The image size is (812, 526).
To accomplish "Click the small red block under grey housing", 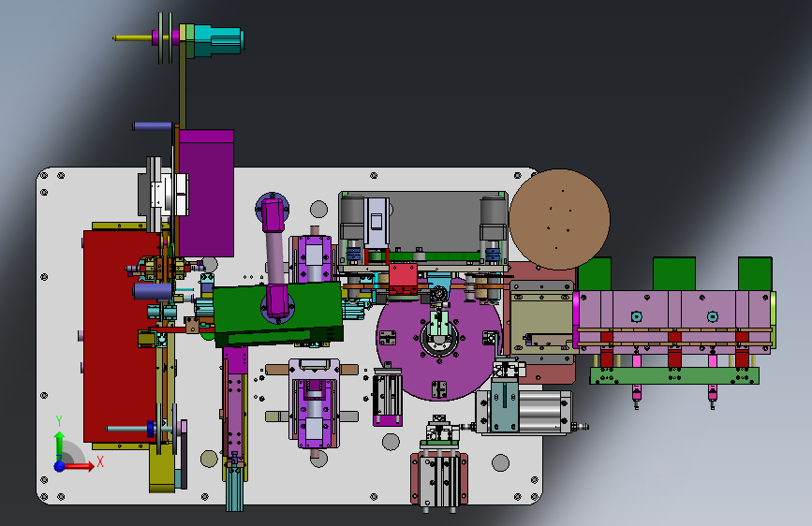I will click(403, 279).
